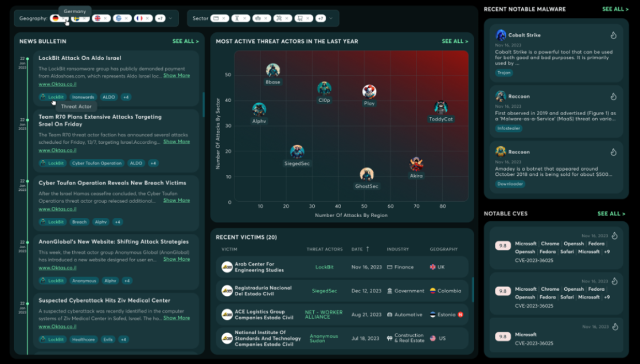The width and height of the screenshot is (640, 364).
Task: Select the Play clown threat actor avatar
Action: pyautogui.click(x=369, y=91)
